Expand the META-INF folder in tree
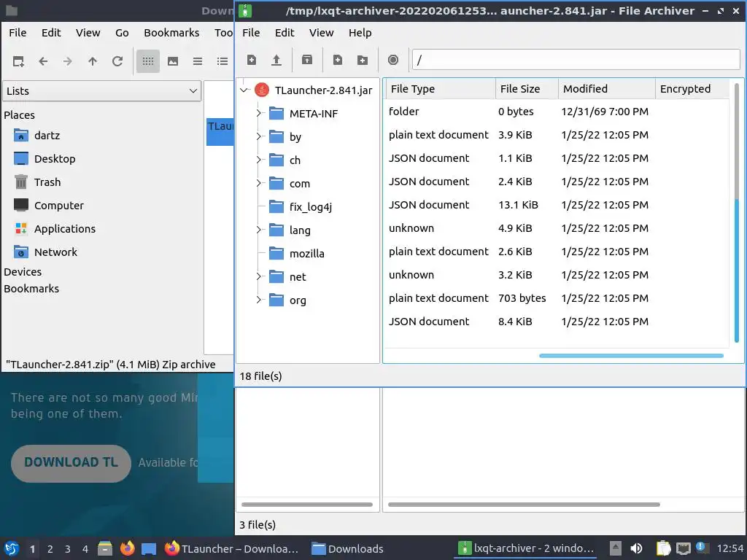747x560 pixels. click(x=259, y=113)
